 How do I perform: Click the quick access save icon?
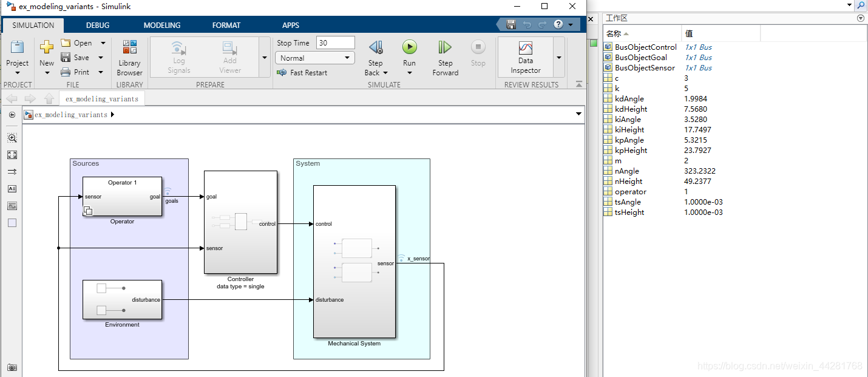510,24
